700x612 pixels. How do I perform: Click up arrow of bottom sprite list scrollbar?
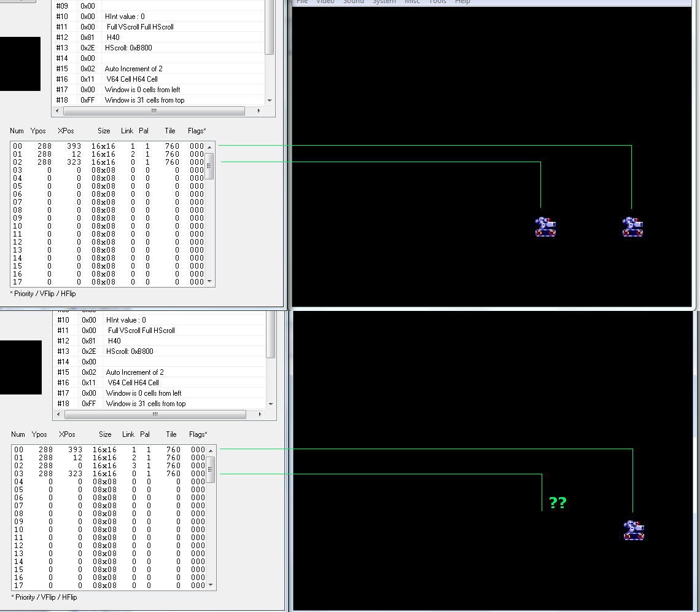click(211, 450)
